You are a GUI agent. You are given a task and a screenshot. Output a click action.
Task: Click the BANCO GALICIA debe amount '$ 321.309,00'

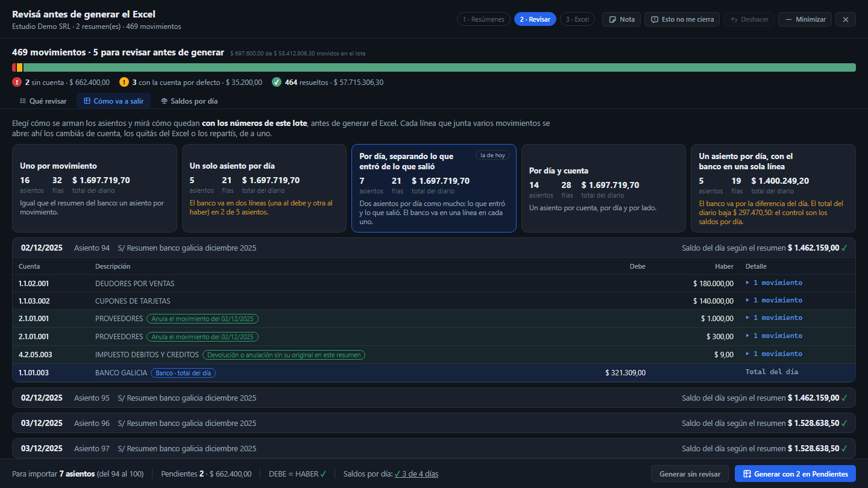click(x=625, y=373)
